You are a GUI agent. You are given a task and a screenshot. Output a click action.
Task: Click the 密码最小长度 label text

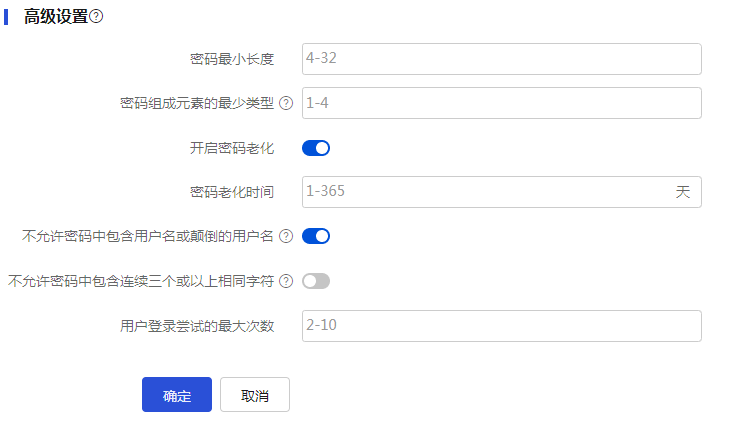tap(232, 59)
